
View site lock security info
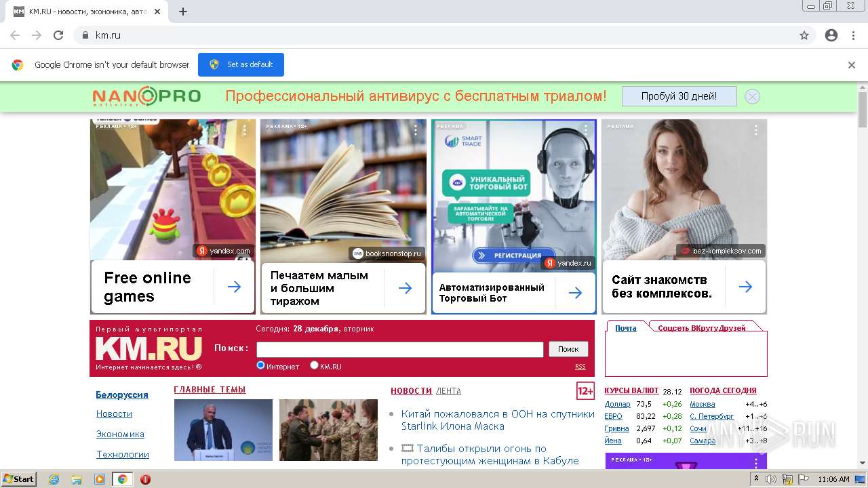pos(85,35)
